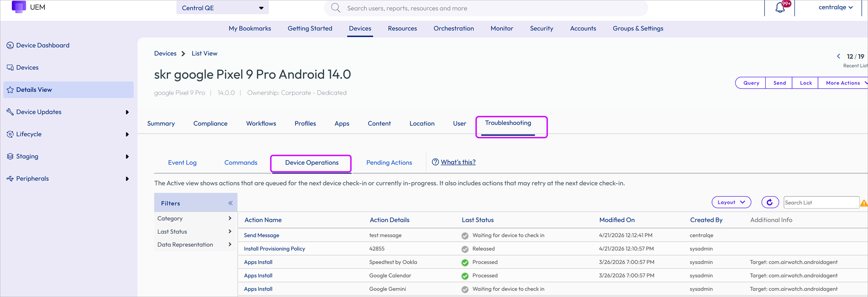The width and height of the screenshot is (868, 297).
Task: Select the Event Log sub-tab
Action: click(182, 163)
